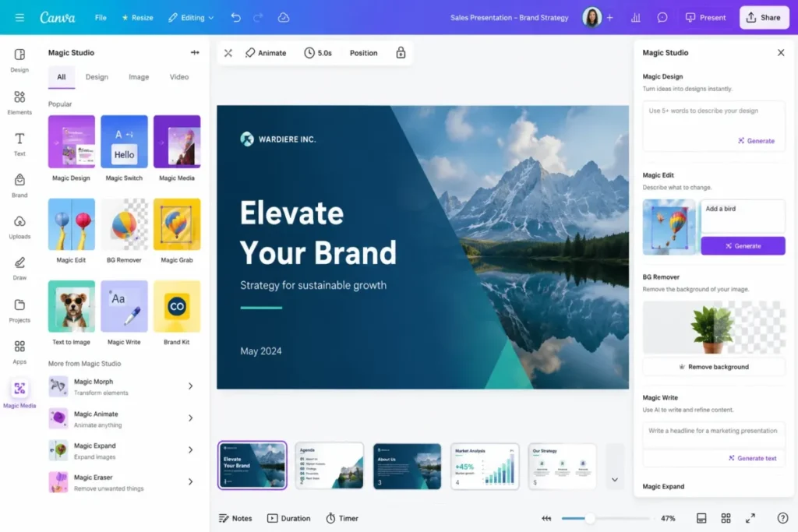Collapse the zoom slider arrows icon
798x532 pixels.
pyautogui.click(x=546, y=518)
